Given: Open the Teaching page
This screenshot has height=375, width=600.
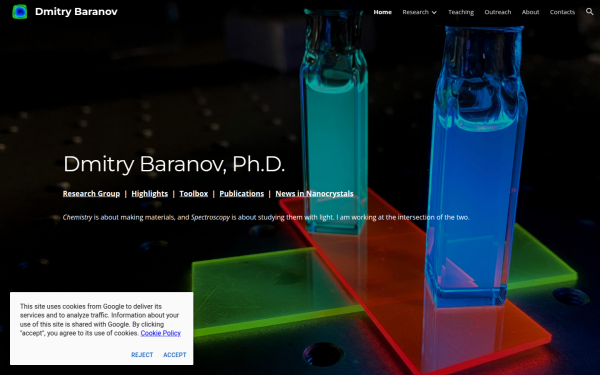Looking at the screenshot, I should (461, 12).
